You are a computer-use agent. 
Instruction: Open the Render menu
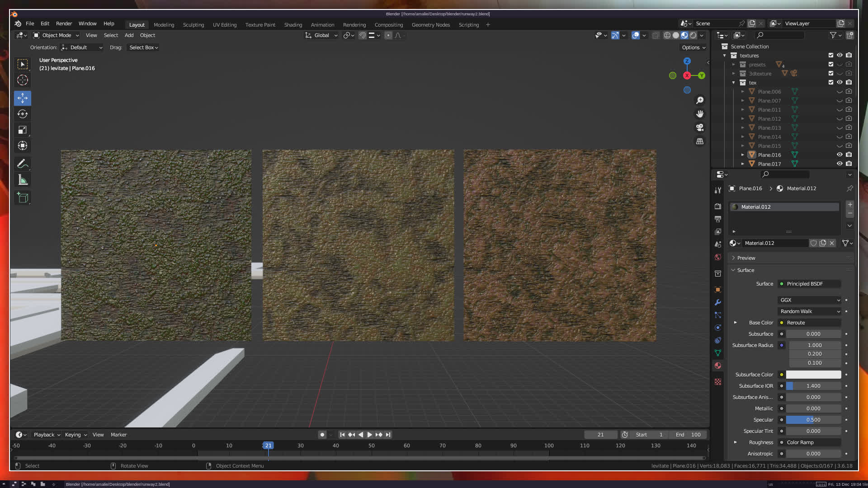[64, 23]
